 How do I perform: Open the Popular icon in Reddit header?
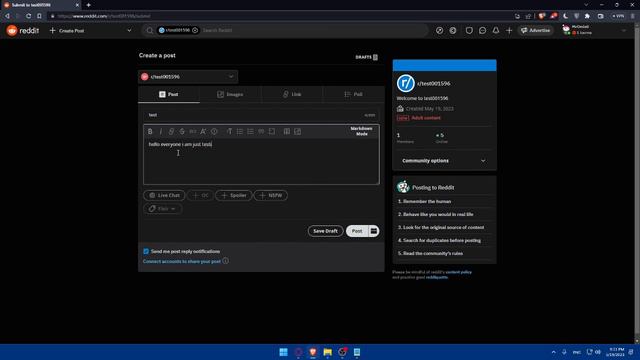tap(440, 31)
